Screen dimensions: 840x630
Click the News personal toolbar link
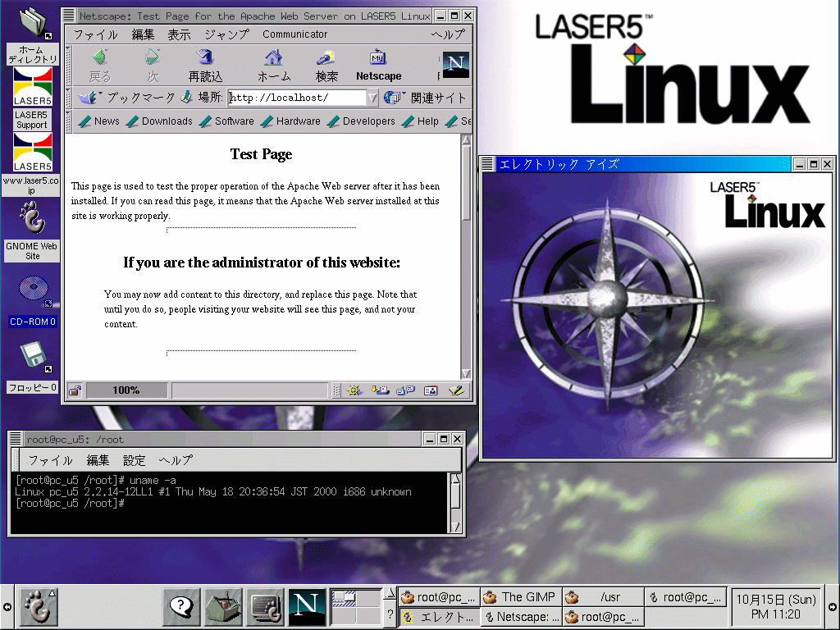[99, 121]
